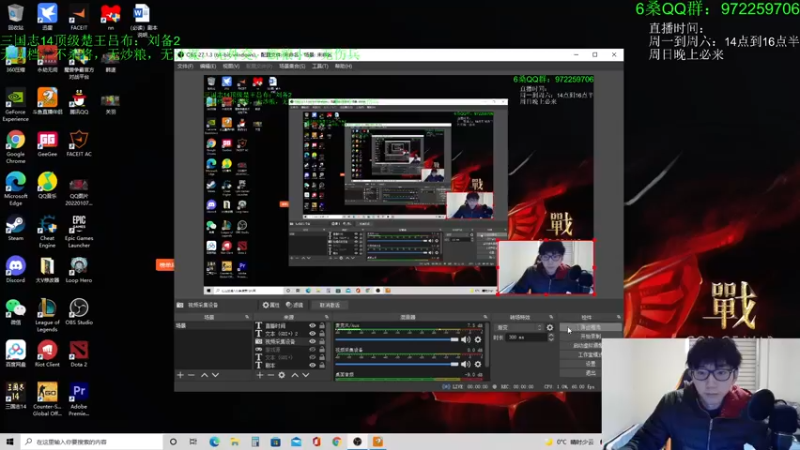This screenshot has width=800, height=450.
Task: Remove selected scene with minus icon
Action: [191, 375]
